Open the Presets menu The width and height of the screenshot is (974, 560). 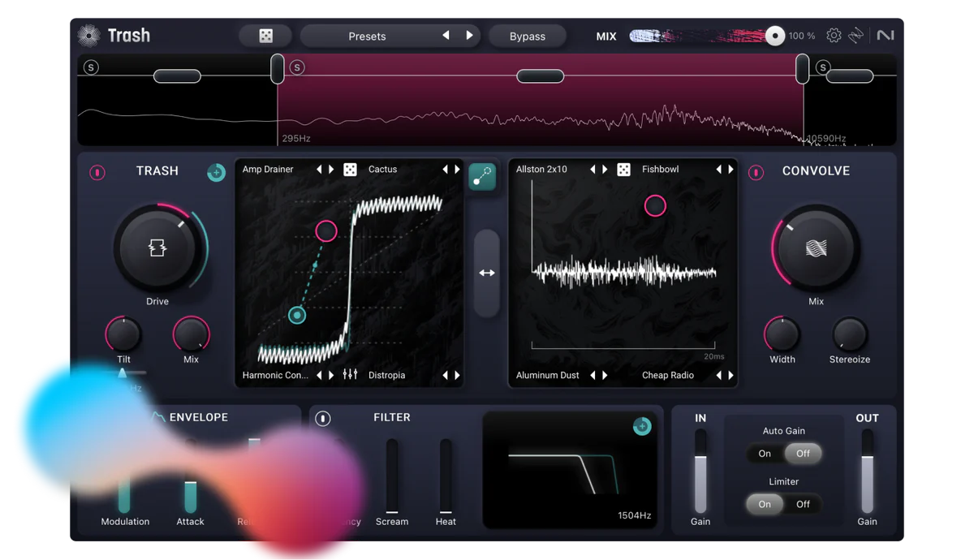pyautogui.click(x=367, y=36)
